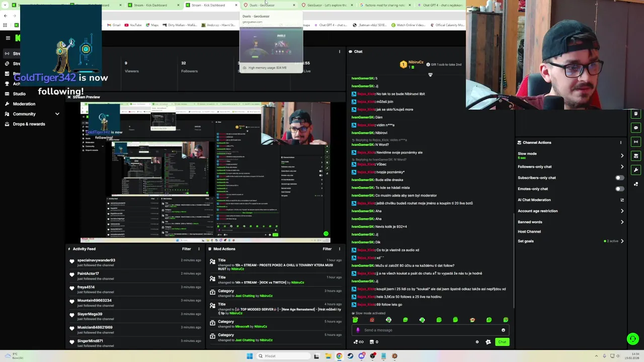Expand Banned words settings
644x362 pixels.
(622, 222)
